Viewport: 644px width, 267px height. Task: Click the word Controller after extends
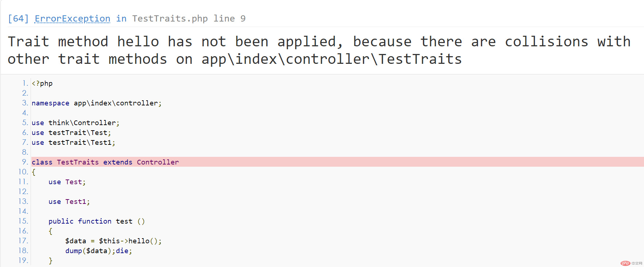click(x=158, y=162)
